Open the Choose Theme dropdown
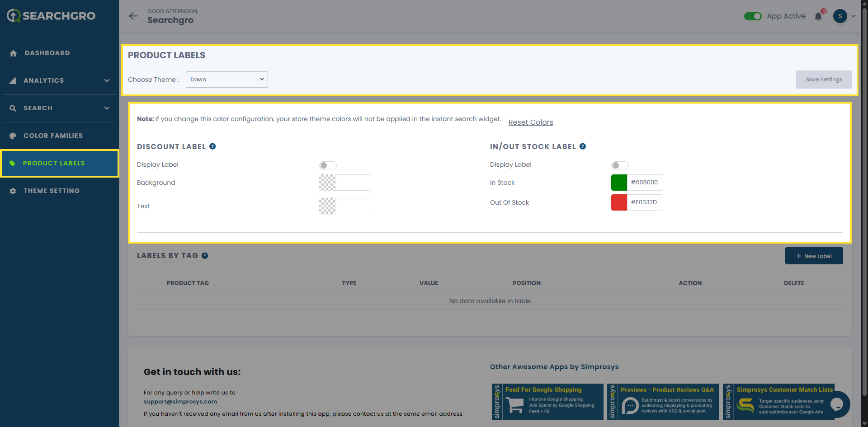The height and width of the screenshot is (427, 868). point(227,80)
